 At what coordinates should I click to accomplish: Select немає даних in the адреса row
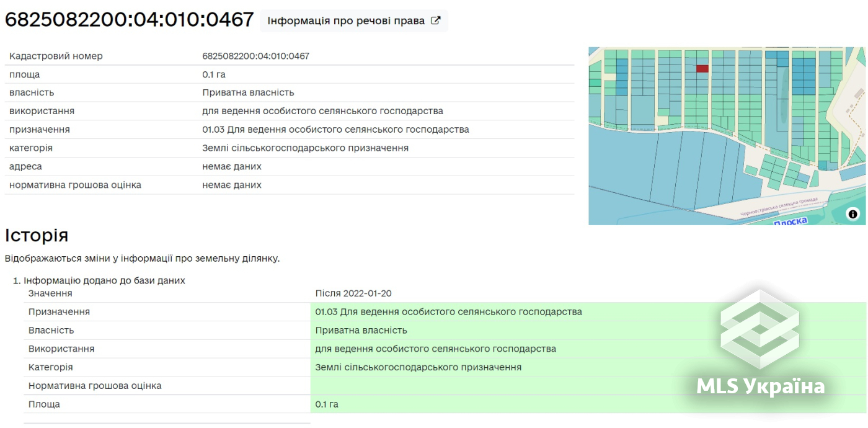coord(232,166)
